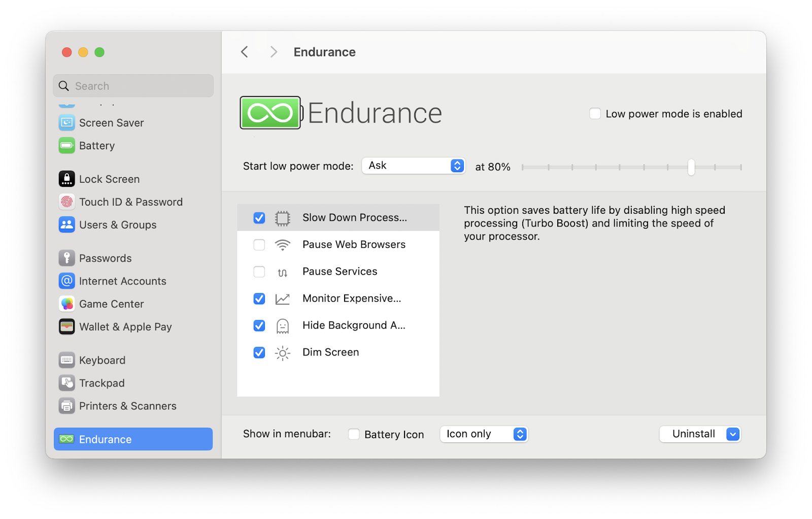The image size is (812, 519).
Task: Enable Battery Icon in menubar checkbox
Action: 354,434
